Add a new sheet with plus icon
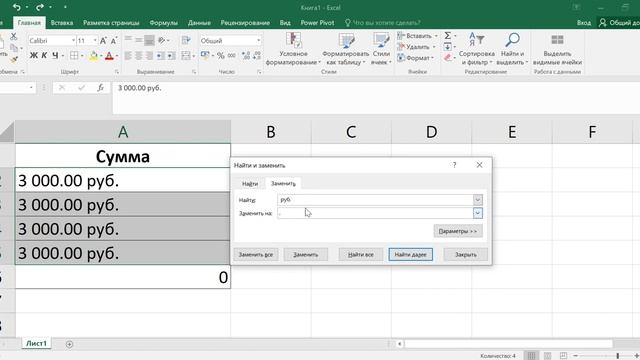The width and height of the screenshot is (640, 360). (x=69, y=344)
